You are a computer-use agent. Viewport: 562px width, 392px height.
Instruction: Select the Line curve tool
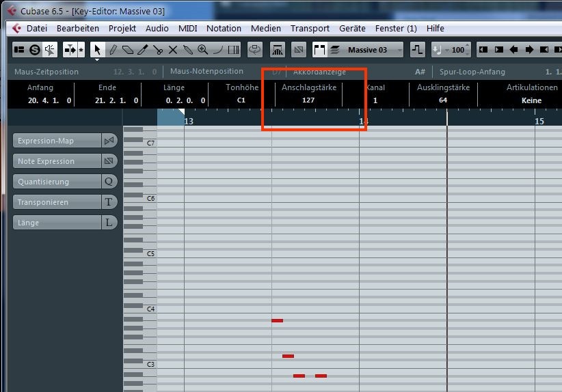218,50
